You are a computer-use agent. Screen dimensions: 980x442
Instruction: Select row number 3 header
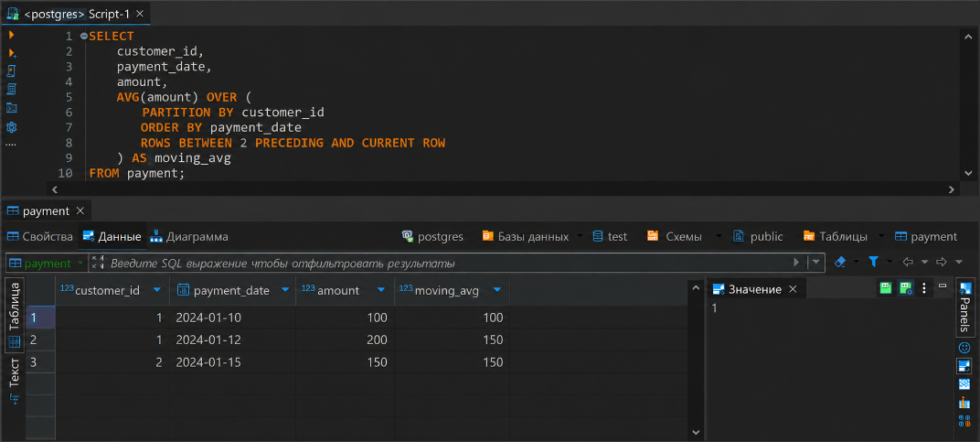click(40, 362)
